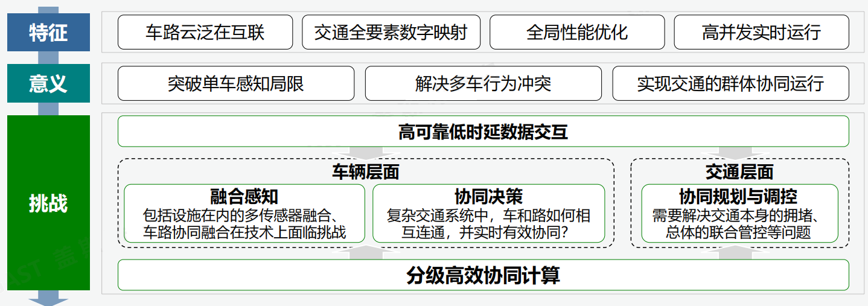Viewport: 868px width, 306px height.
Task: Click gray down arrow under data bar, left
Action: [x=366, y=153]
